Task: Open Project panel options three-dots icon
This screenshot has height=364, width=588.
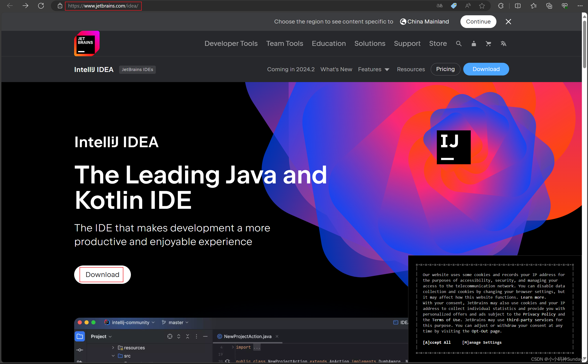Action: click(x=196, y=336)
